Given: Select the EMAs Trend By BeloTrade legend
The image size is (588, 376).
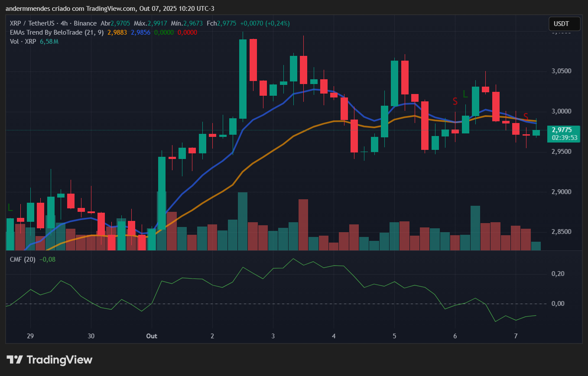Looking at the screenshot, I should pos(56,32).
